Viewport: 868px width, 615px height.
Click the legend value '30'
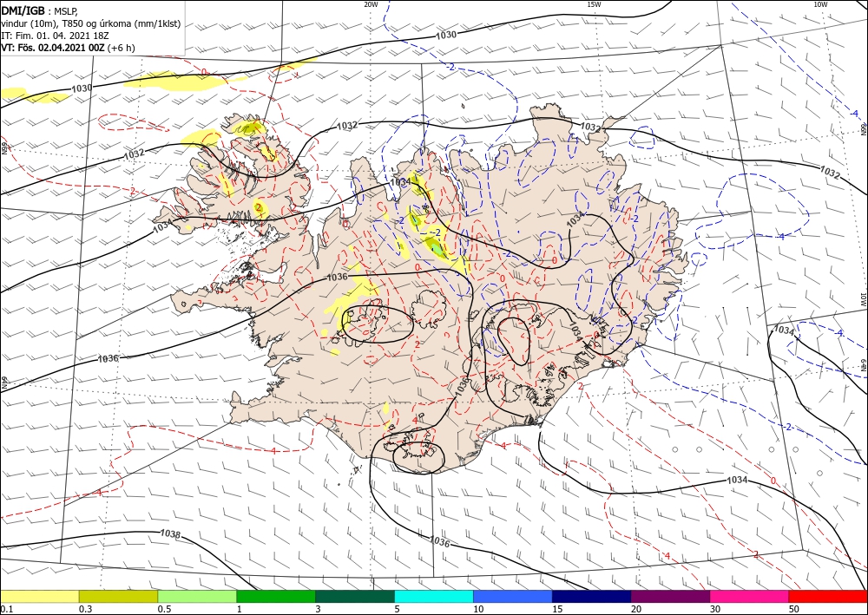(715, 609)
